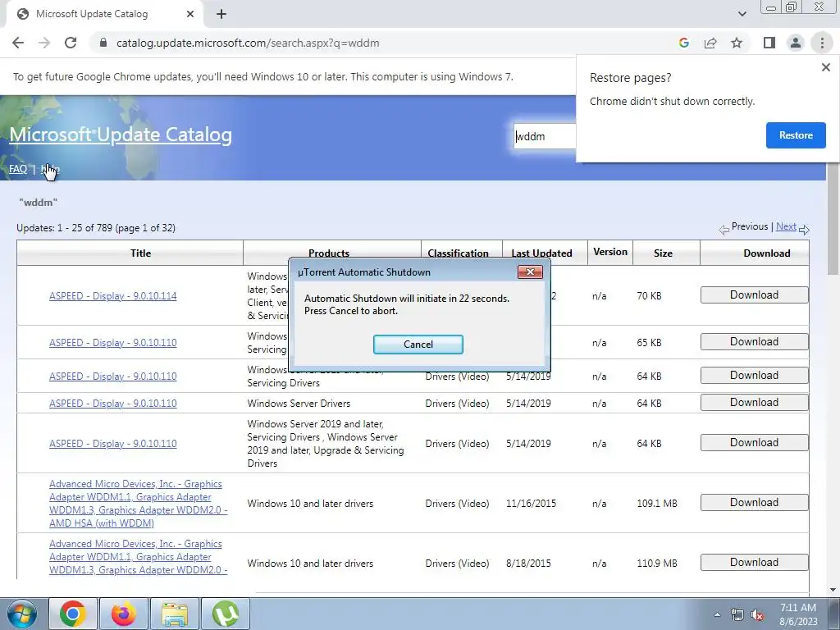The height and width of the screenshot is (630, 840).
Task: Click the browser back arrow
Action: pyautogui.click(x=18, y=43)
